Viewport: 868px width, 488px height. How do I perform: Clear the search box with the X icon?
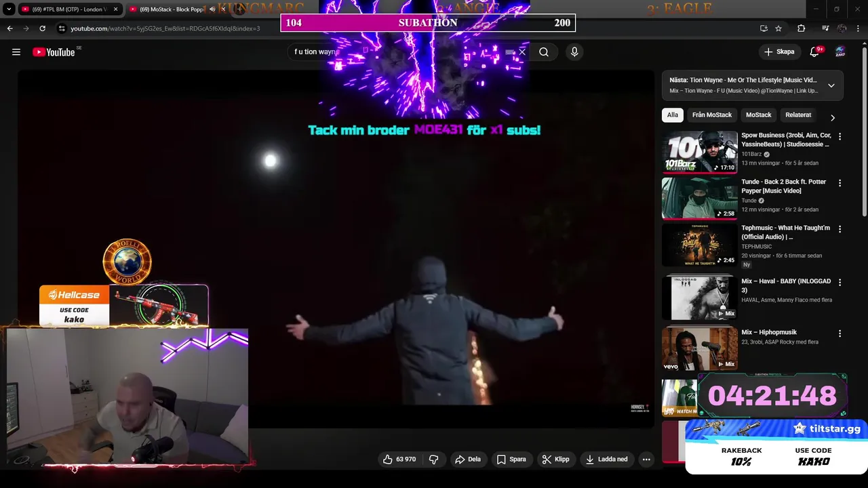522,52
